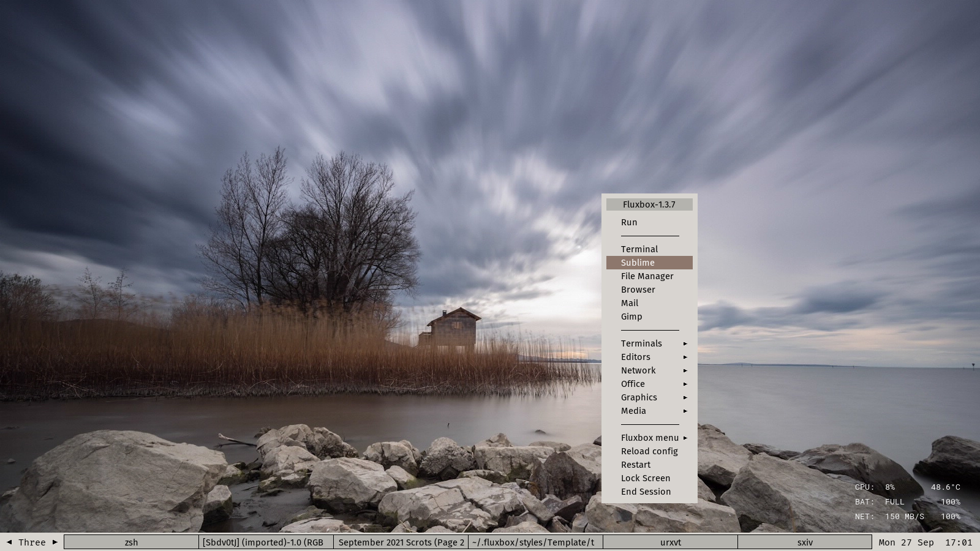Launch Sublime from the root menu

click(649, 263)
